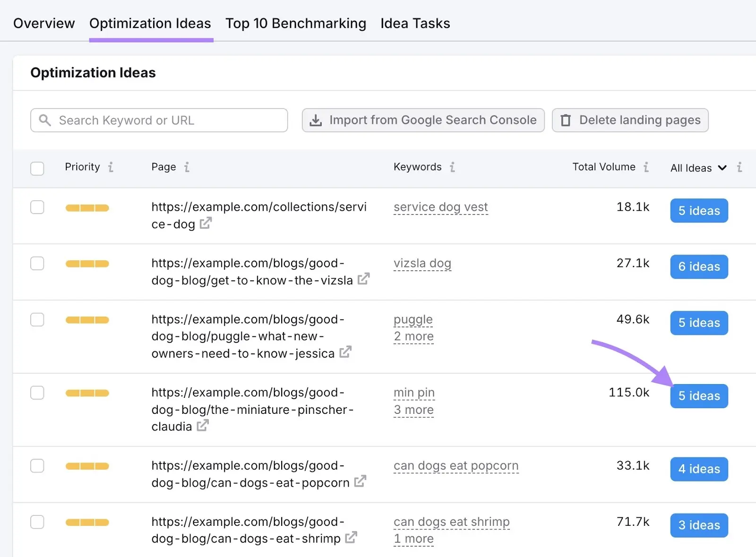756x557 pixels.
Task: Click the info icon next to Priority
Action: (x=111, y=167)
